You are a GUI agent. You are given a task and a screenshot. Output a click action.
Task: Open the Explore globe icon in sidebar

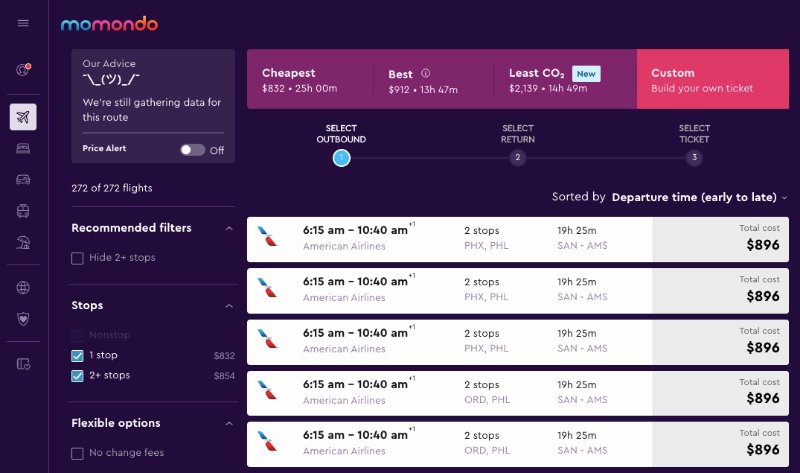23,288
